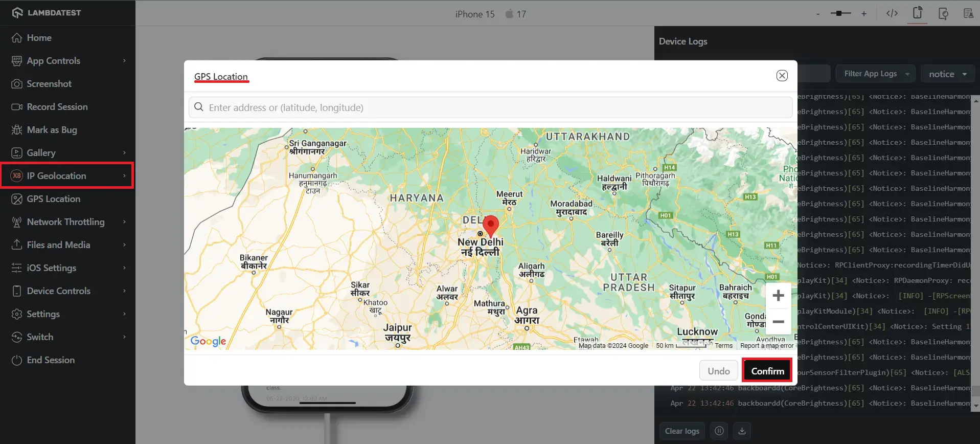Click the Files and Media upload icon

(x=17, y=245)
